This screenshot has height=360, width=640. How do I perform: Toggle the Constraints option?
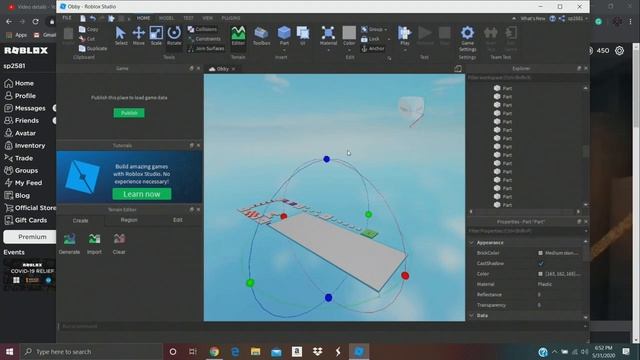point(204,39)
